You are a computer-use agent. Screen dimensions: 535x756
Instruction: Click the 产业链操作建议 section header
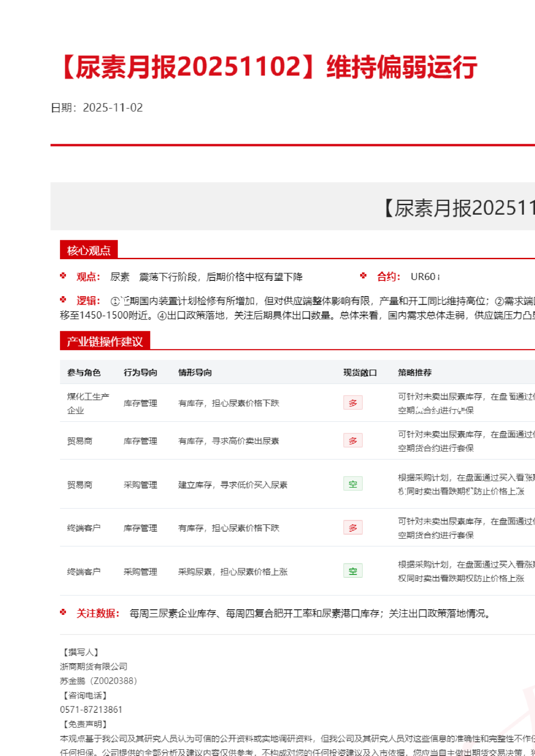[x=105, y=342]
